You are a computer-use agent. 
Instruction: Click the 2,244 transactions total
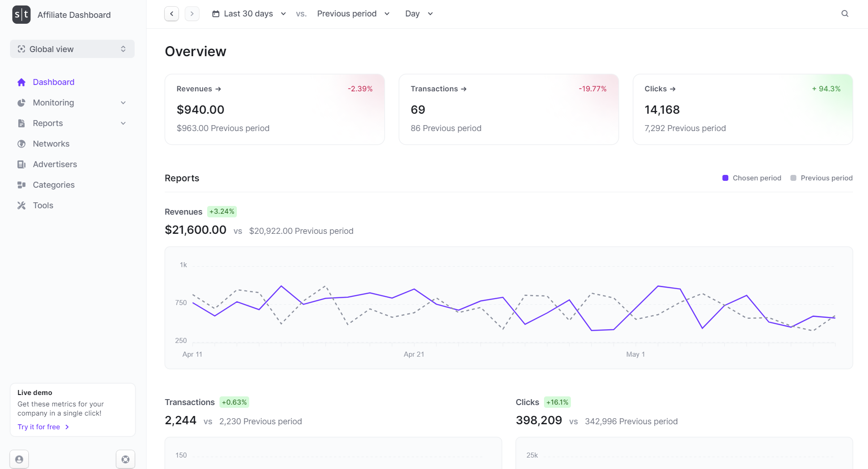coord(180,420)
